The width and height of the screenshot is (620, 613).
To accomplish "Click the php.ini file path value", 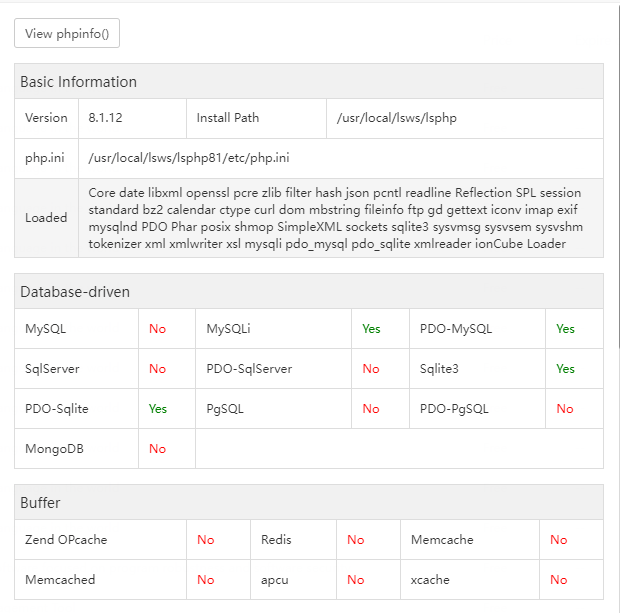I will point(189,158).
